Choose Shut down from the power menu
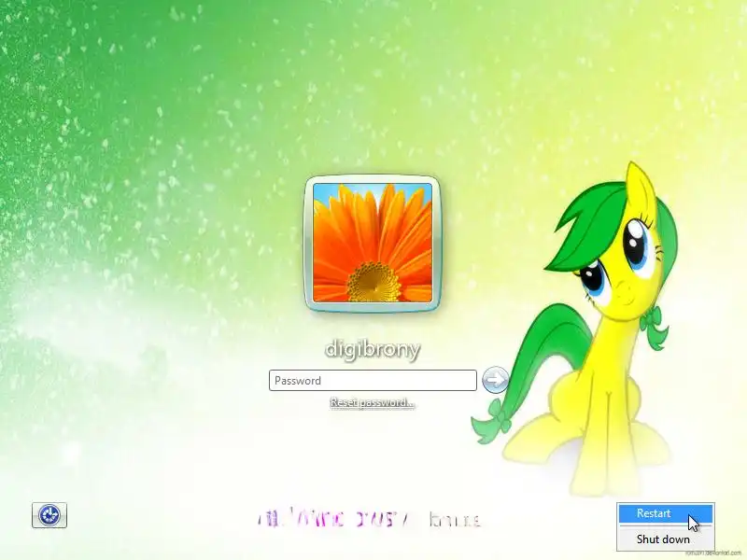The height and width of the screenshot is (560, 747). pos(665,539)
